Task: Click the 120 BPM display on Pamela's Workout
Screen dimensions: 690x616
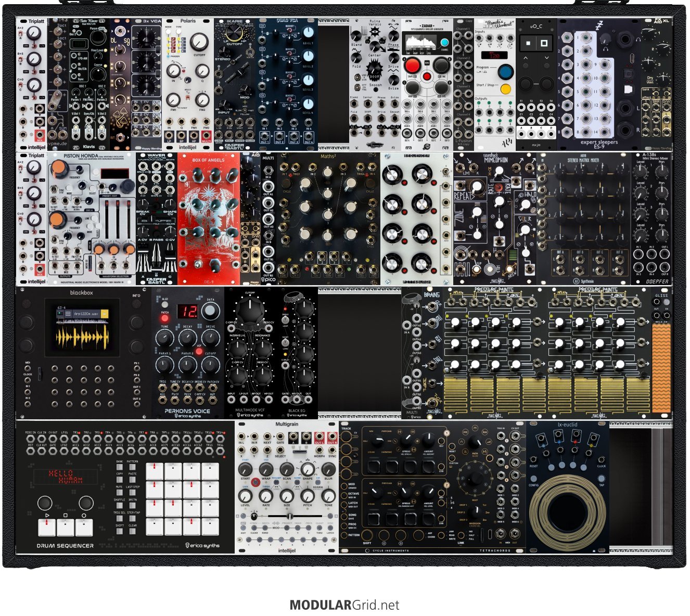Action: (x=494, y=54)
